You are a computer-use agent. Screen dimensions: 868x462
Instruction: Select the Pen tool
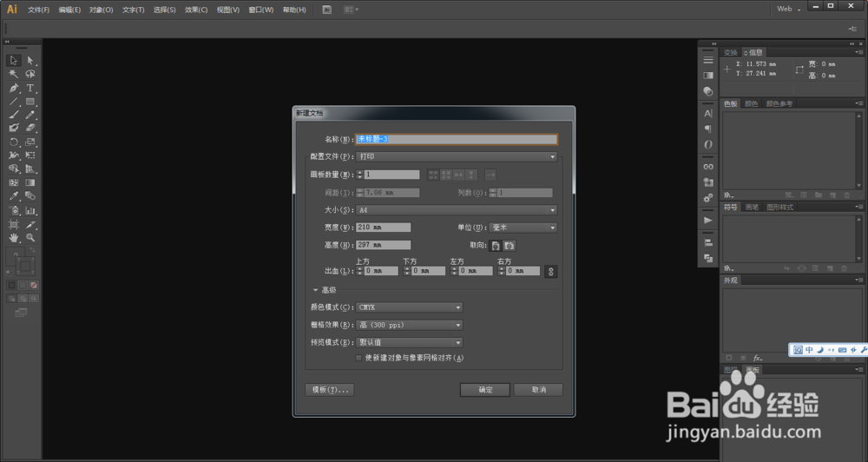point(14,88)
